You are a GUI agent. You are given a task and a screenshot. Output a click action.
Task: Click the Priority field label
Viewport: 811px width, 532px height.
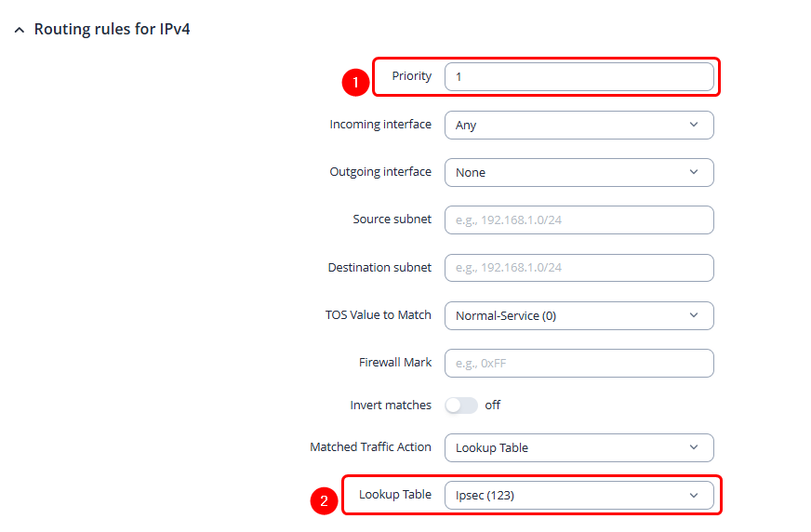(411, 76)
